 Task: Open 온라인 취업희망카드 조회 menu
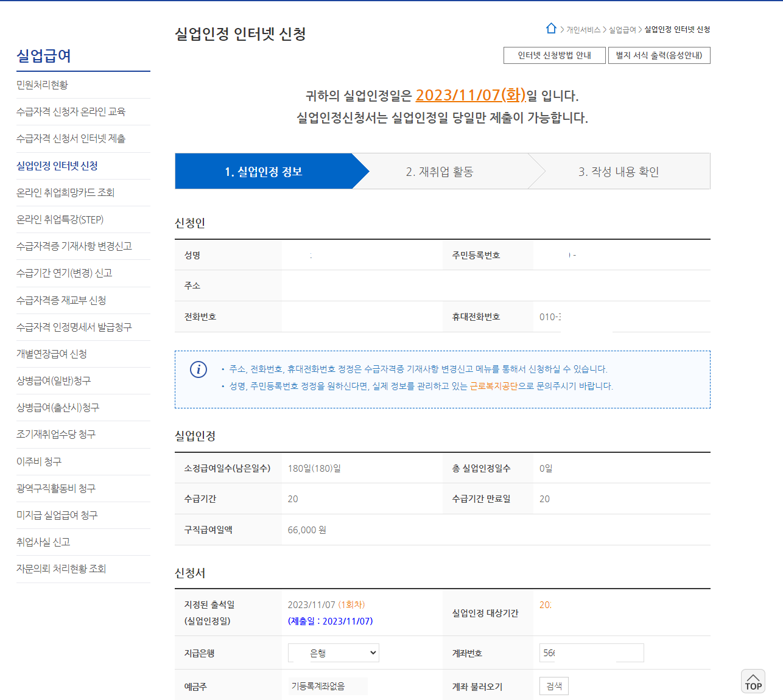pos(65,192)
